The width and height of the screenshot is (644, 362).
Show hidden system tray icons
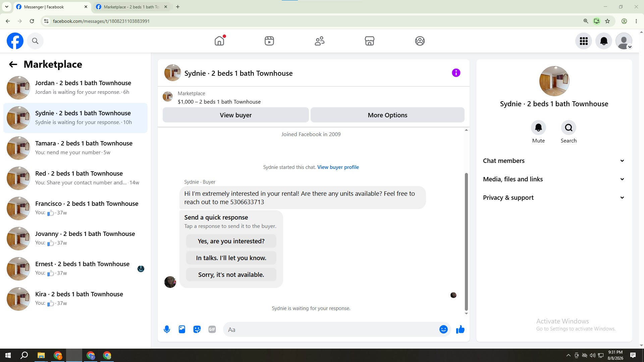(x=568, y=355)
